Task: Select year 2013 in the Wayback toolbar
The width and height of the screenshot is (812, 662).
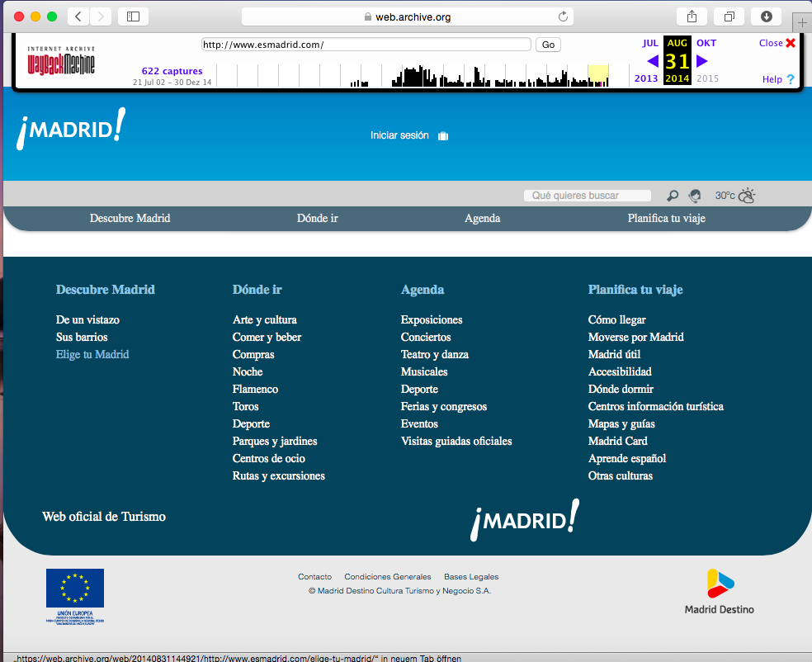Action: pos(646,78)
